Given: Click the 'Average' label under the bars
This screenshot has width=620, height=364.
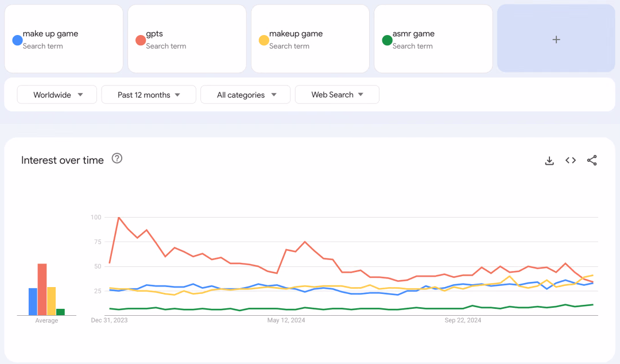Looking at the screenshot, I should [46, 320].
